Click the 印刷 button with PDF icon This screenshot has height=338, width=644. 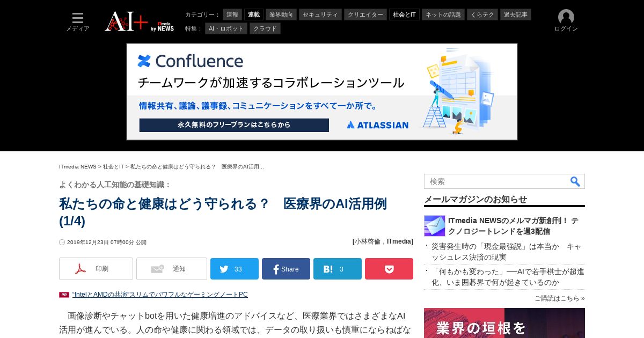pos(96,269)
